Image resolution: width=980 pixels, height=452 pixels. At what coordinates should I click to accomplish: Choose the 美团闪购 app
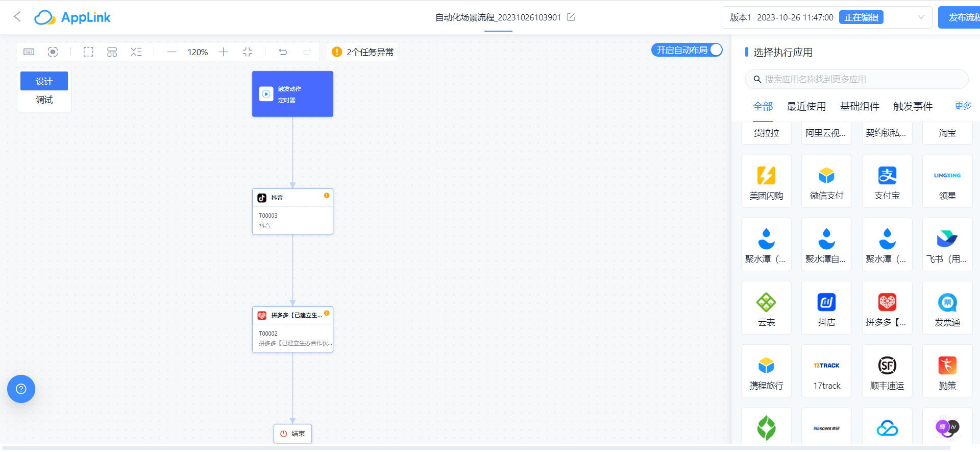pyautogui.click(x=766, y=181)
